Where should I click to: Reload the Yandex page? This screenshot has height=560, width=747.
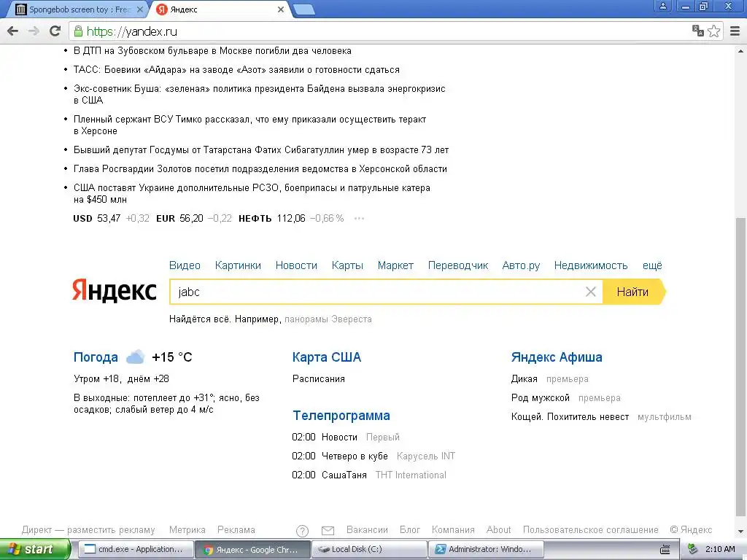click(x=55, y=31)
